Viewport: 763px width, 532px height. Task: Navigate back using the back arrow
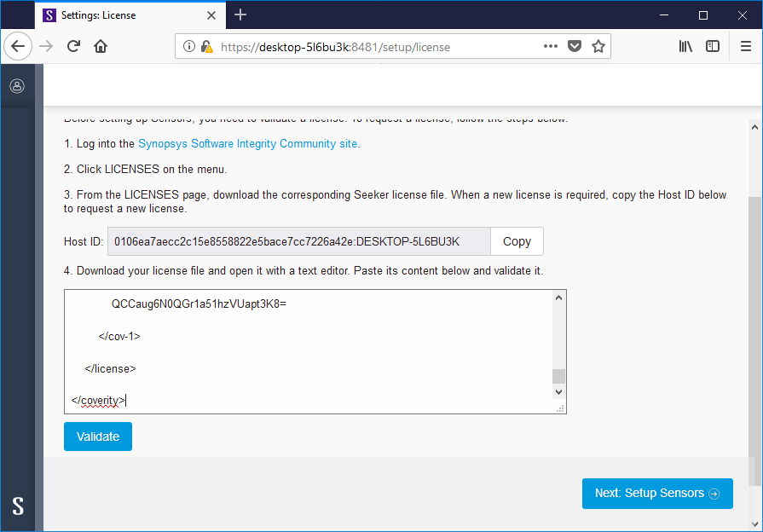pyautogui.click(x=18, y=46)
